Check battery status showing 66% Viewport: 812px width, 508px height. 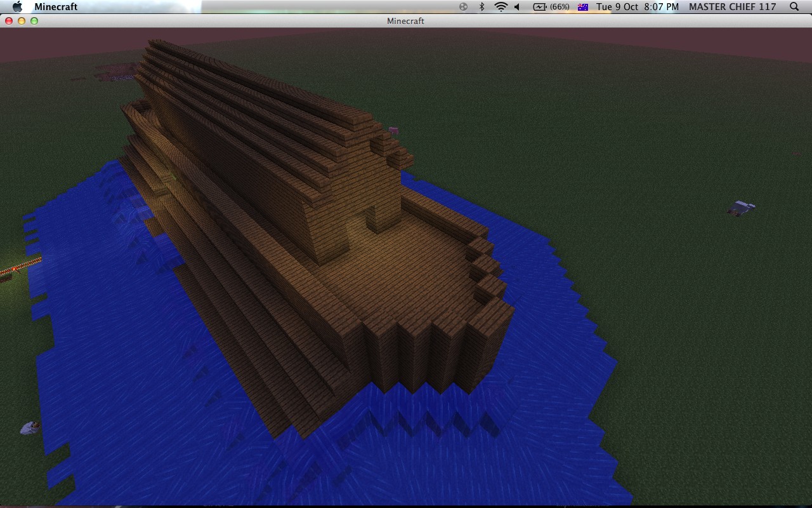pyautogui.click(x=551, y=7)
